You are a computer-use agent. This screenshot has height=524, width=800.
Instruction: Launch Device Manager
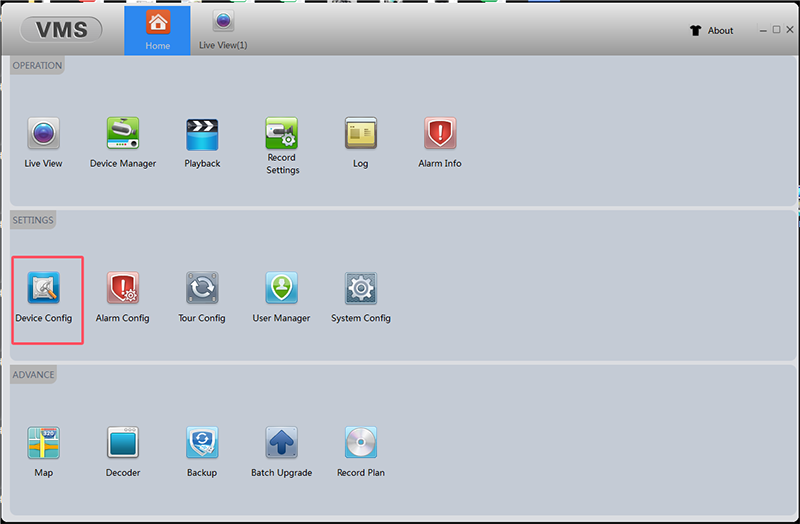[123, 134]
